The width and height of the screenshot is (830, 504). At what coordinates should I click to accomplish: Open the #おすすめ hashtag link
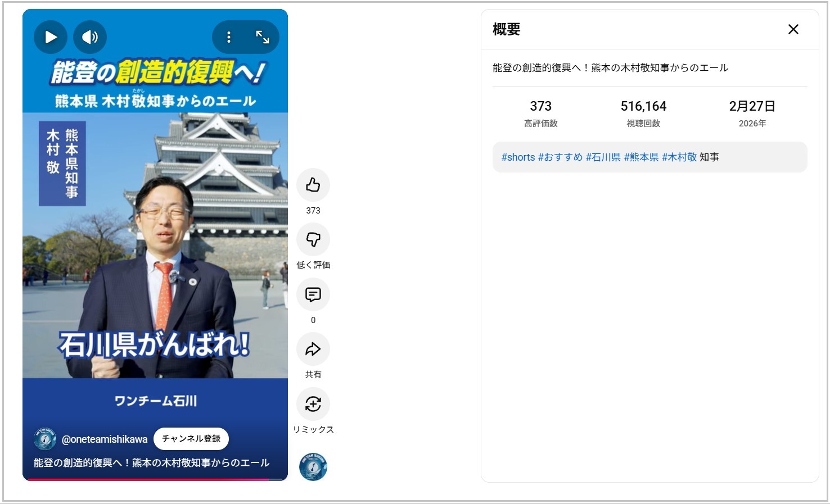[560, 157]
